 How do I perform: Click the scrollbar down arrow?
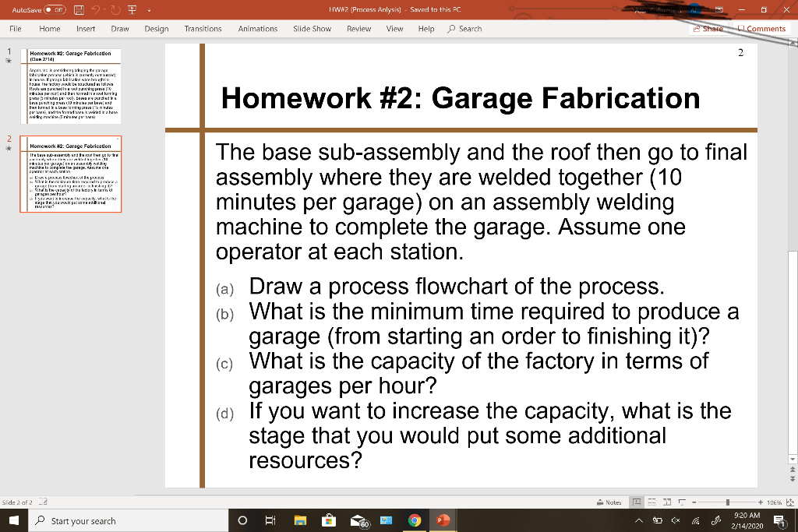coord(793,459)
